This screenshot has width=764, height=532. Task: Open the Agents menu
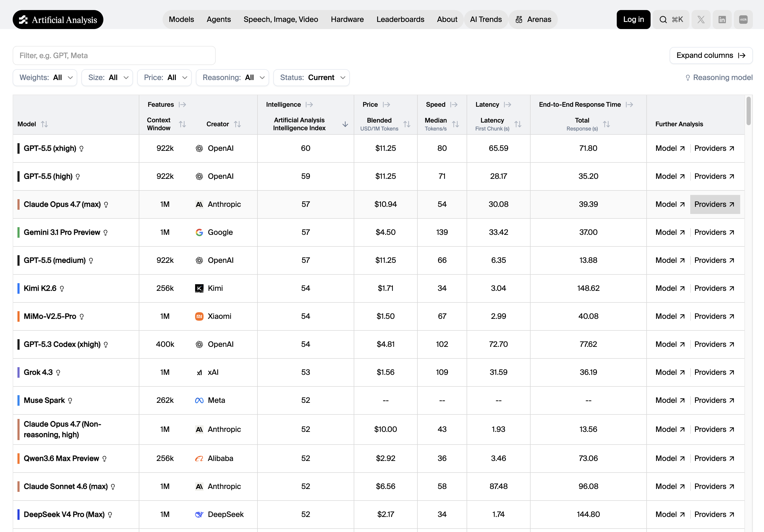219,20
